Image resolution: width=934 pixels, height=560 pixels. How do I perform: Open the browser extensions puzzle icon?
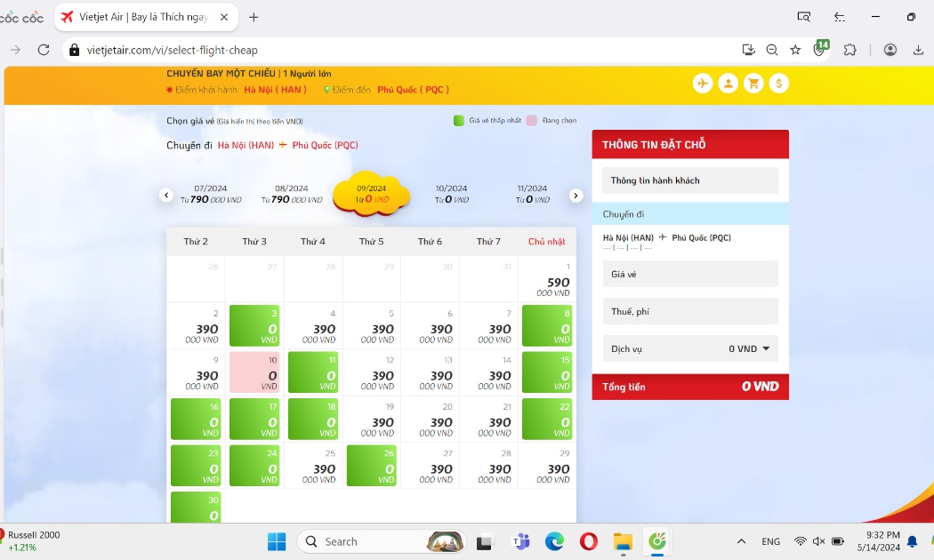tap(850, 50)
